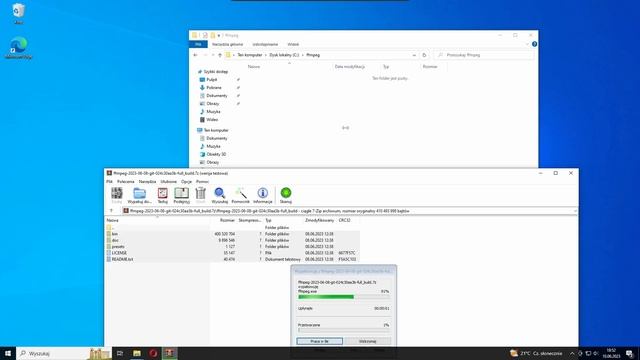
Task: Click the Usuń trash can toolbar icon
Action: 200,196
